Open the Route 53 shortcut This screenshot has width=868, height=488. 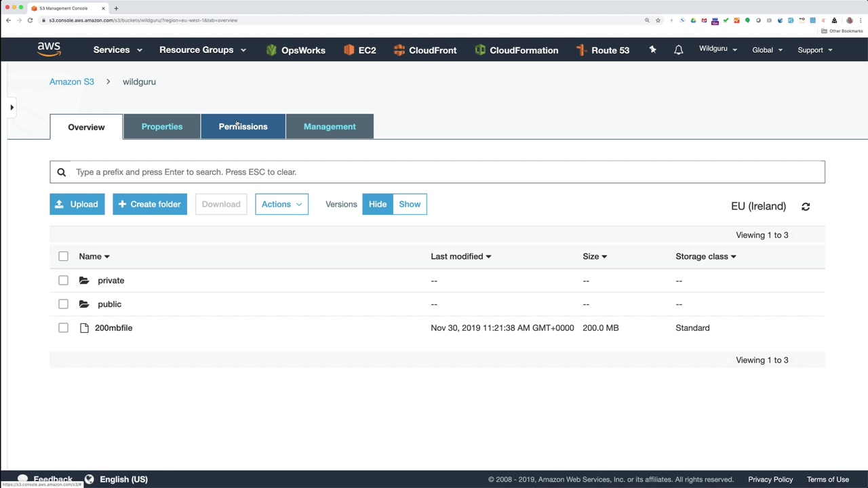602,50
